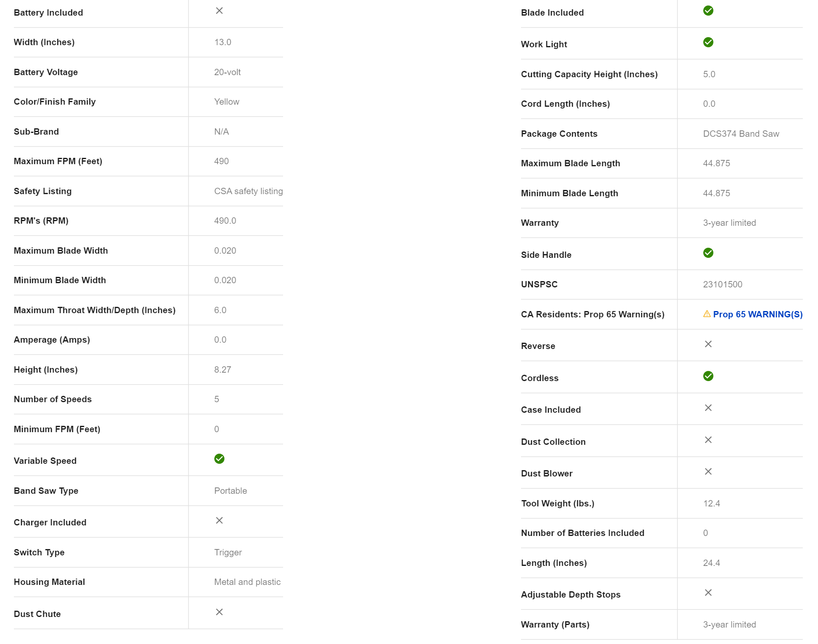The width and height of the screenshot is (818, 644).
Task: Click the UNSPSC code 23101500
Action: (722, 284)
